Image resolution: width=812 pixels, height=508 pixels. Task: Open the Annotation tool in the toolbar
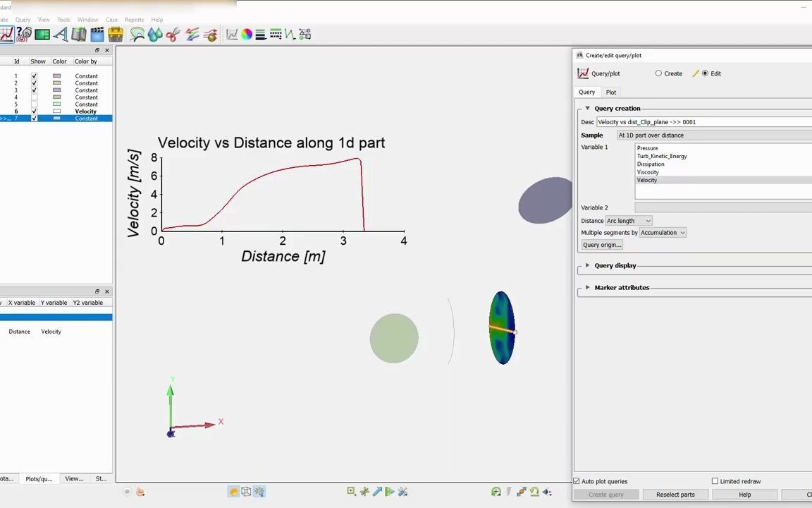[x=63, y=34]
